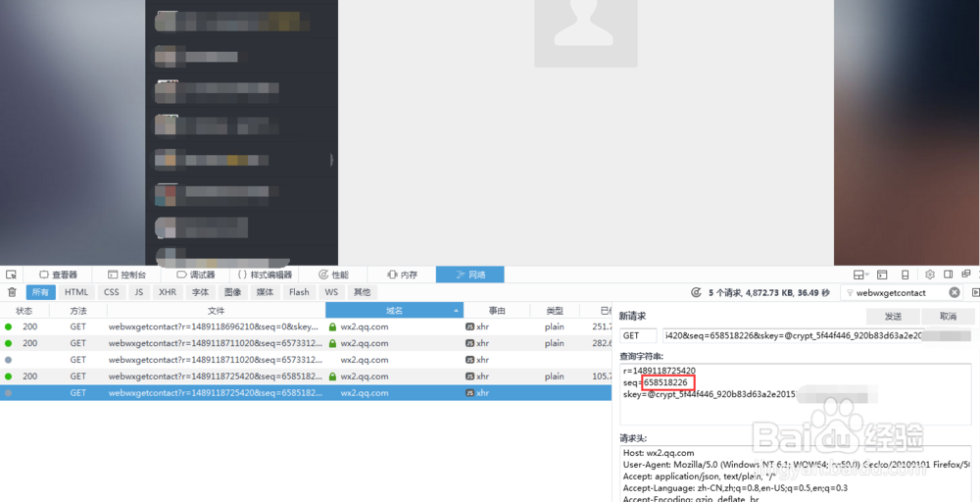The image size is (980, 502).
Task: Select the 网络 network tab
Action: (470, 275)
